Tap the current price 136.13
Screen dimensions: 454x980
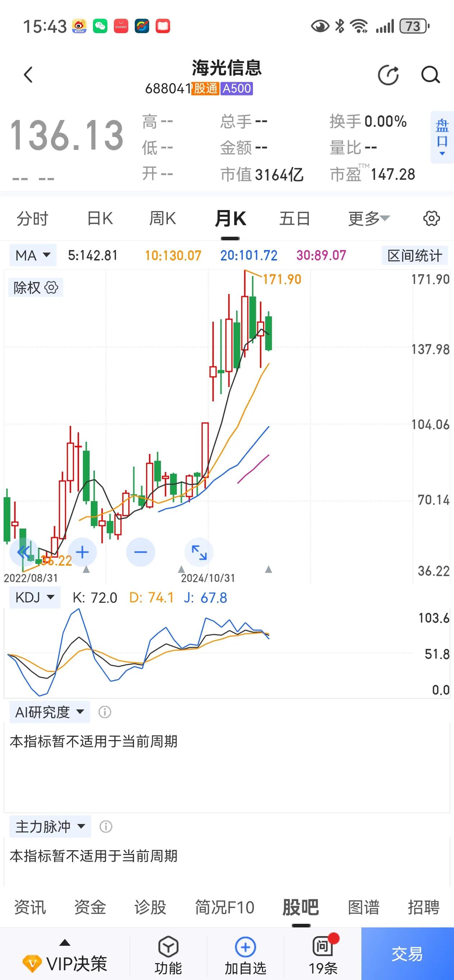pyautogui.click(x=67, y=135)
